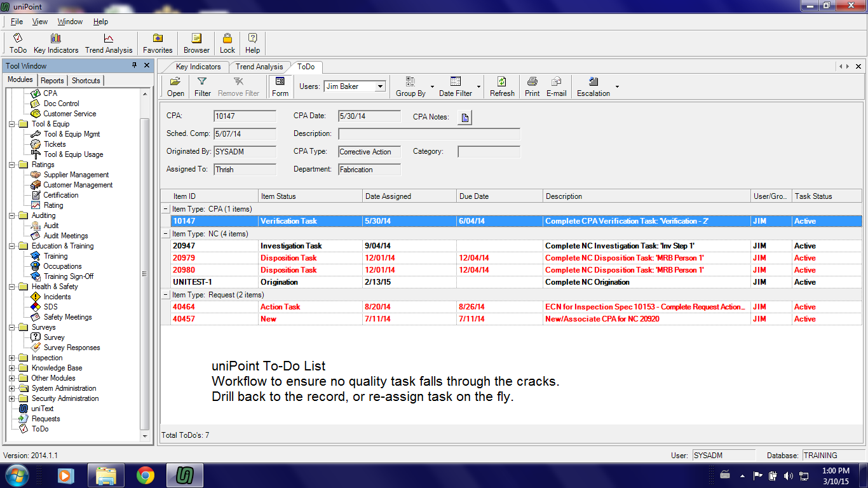Open Key Indicators from the main toolbar

click(56, 43)
